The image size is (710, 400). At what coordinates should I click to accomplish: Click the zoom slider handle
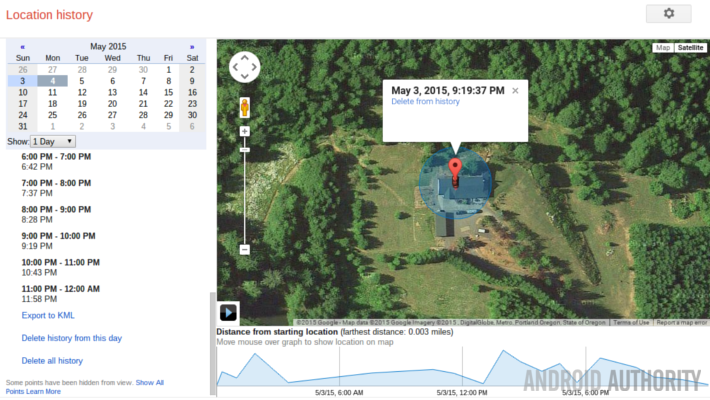coord(245,150)
